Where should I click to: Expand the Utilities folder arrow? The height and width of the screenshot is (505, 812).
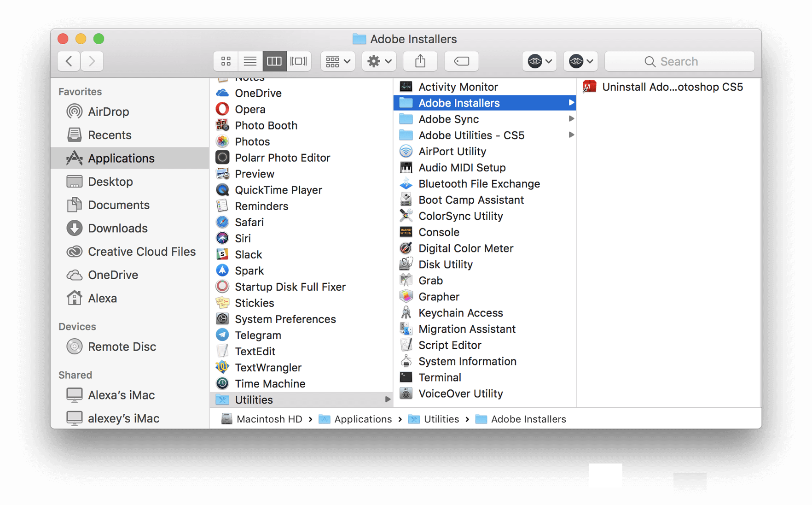pyautogui.click(x=388, y=399)
